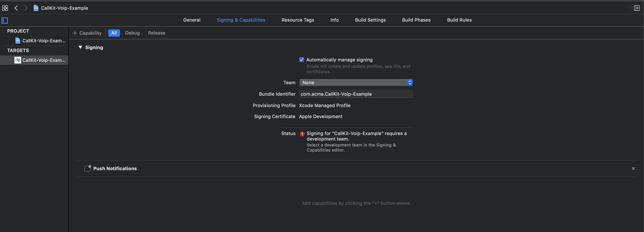This screenshot has height=232, width=644.
Task: Click the Bundle Identifier text field
Action: coord(356,94)
